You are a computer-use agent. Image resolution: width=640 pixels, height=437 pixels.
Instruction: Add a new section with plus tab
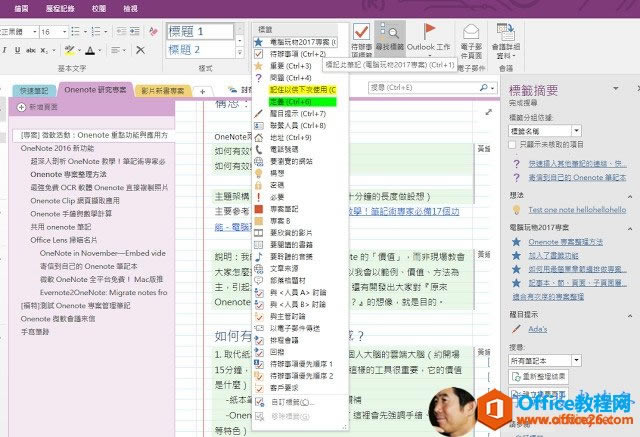[202, 91]
